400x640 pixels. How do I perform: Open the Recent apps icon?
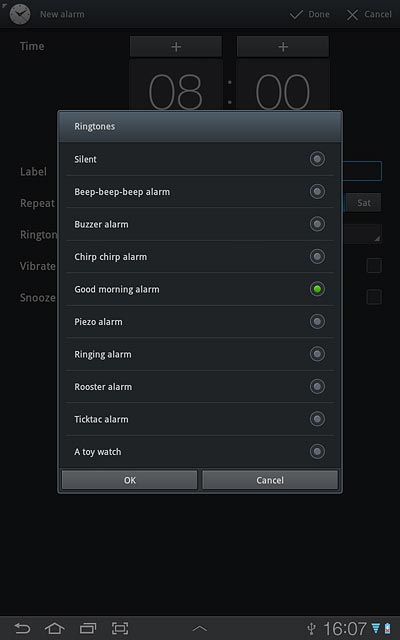pyautogui.click(x=88, y=628)
